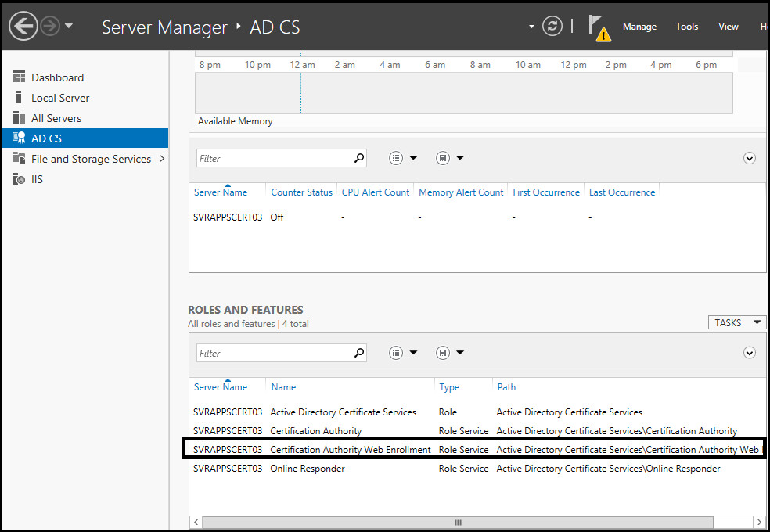Click the All Servers icon

[x=19, y=118]
